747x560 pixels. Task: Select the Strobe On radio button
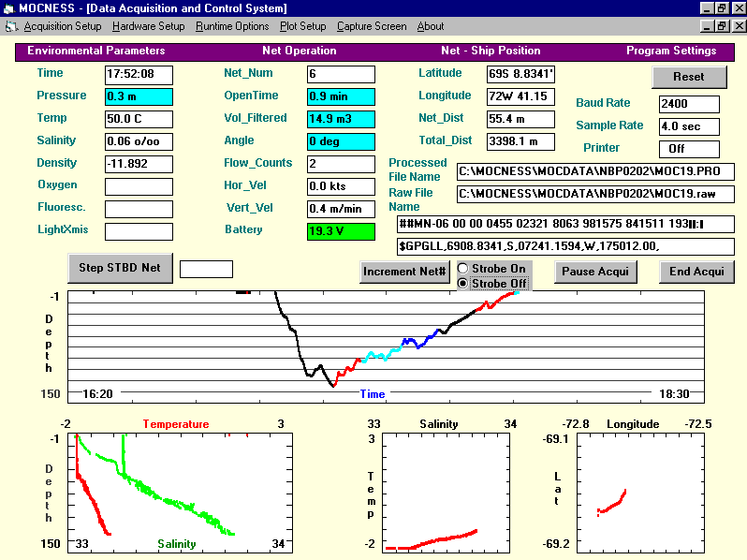(492, 269)
